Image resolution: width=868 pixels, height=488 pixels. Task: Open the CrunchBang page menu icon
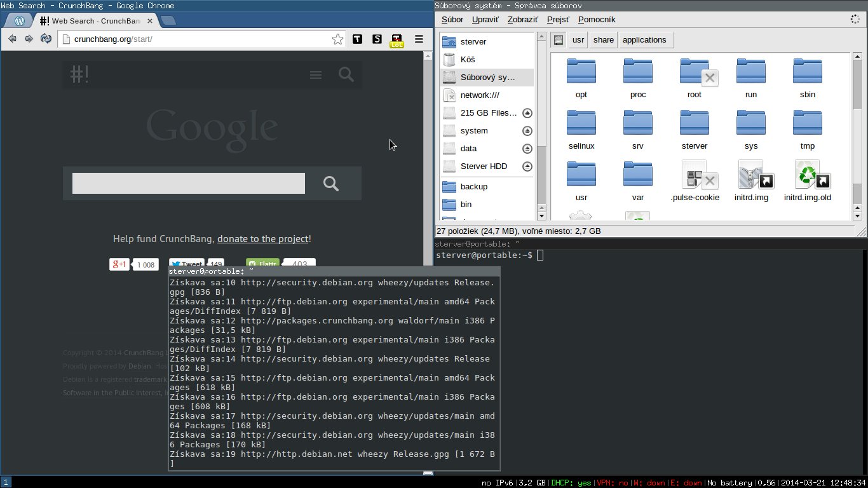[316, 75]
